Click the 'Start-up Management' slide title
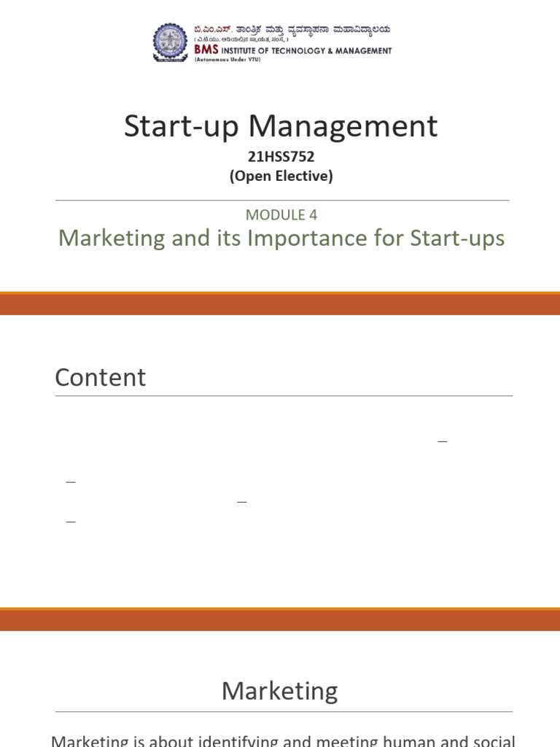The height and width of the screenshot is (747, 560). (281, 126)
